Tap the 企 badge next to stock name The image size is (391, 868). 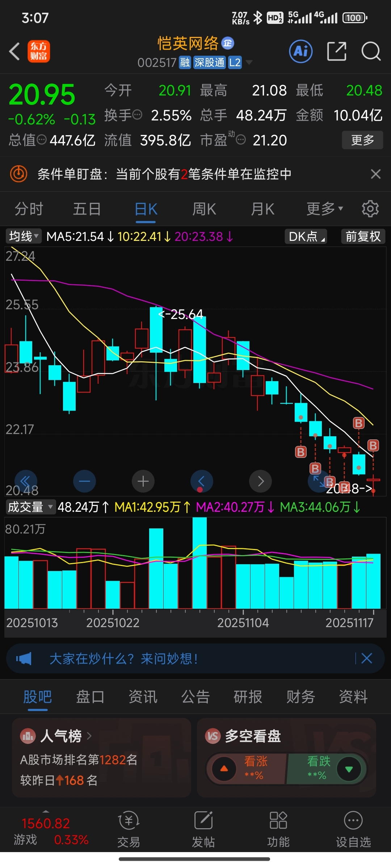(x=228, y=43)
